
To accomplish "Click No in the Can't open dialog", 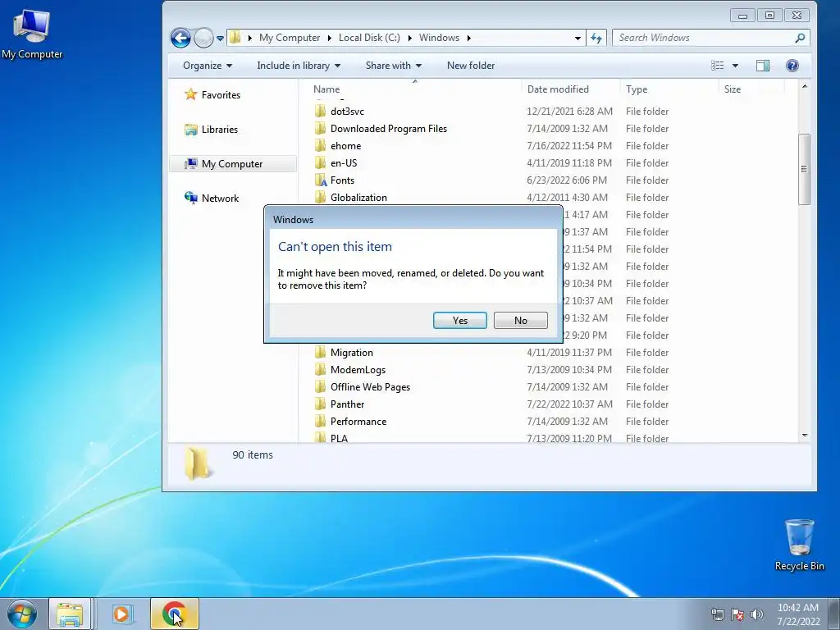I will click(521, 321).
